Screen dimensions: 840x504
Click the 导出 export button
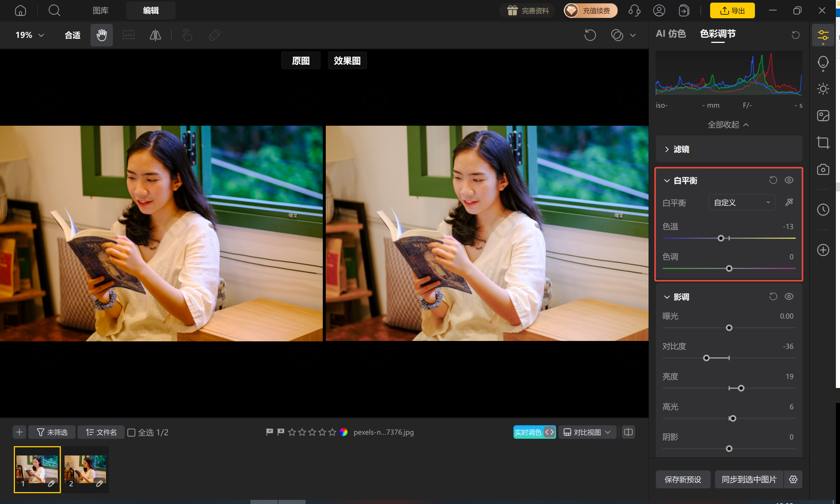point(732,10)
